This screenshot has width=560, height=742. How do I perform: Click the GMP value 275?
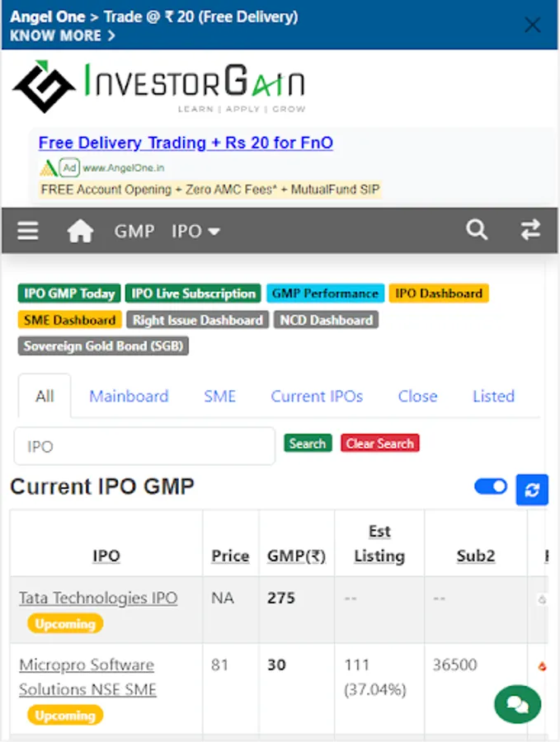(x=280, y=598)
